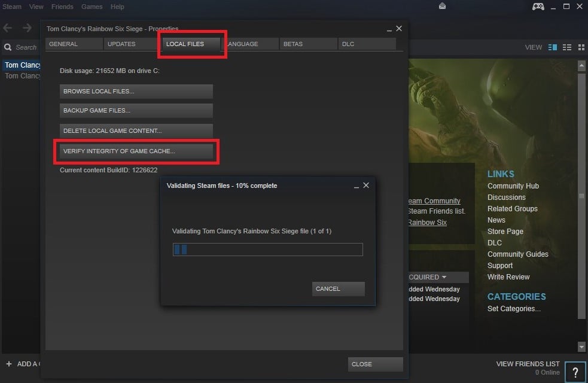This screenshot has height=383, width=588.
Task: Click the Steam Community hyperlink
Action: pos(434,201)
